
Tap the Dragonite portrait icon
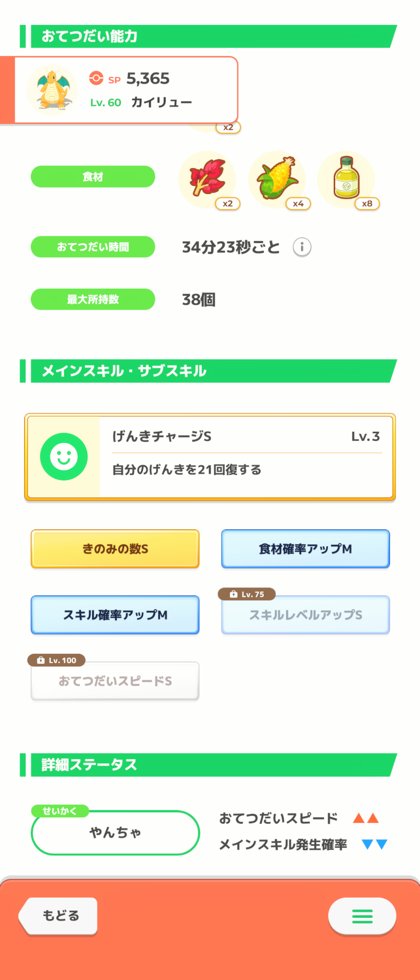[52, 90]
